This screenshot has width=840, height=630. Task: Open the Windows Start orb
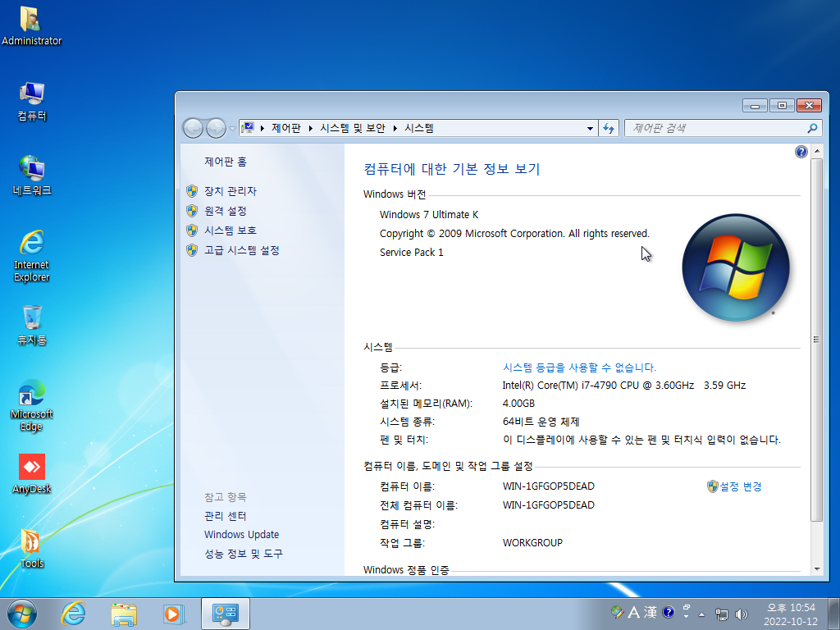coord(22,614)
